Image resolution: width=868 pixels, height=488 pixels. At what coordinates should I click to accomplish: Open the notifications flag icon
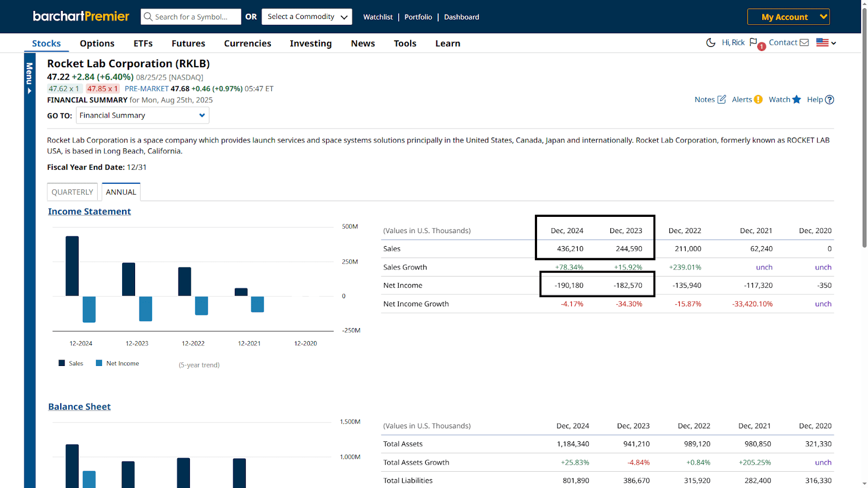(x=754, y=42)
